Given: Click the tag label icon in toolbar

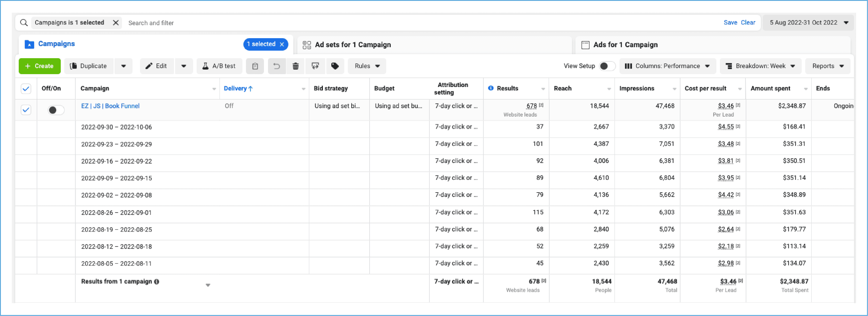Looking at the screenshot, I should pyautogui.click(x=335, y=66).
